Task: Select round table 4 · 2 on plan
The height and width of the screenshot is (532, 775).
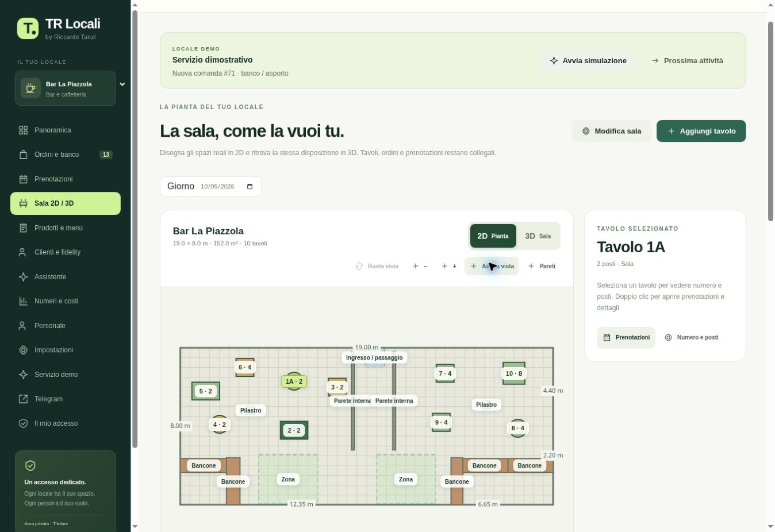Action: tap(219, 425)
